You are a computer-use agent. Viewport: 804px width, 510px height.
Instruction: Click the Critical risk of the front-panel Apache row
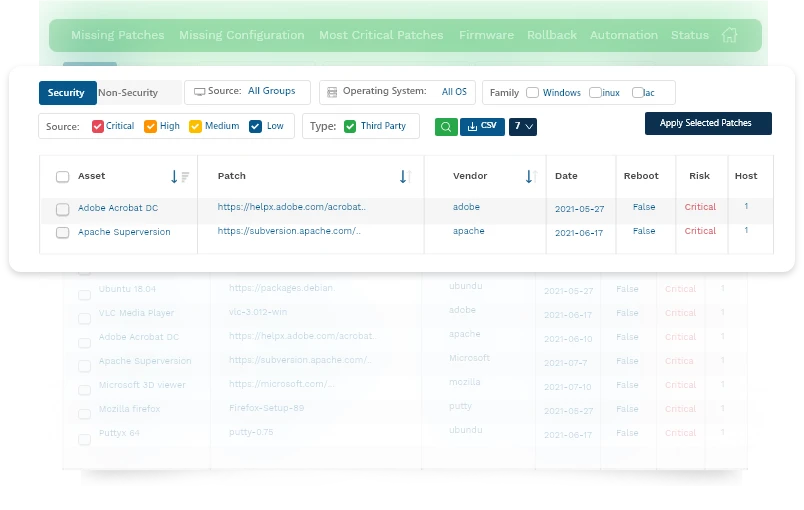700,231
